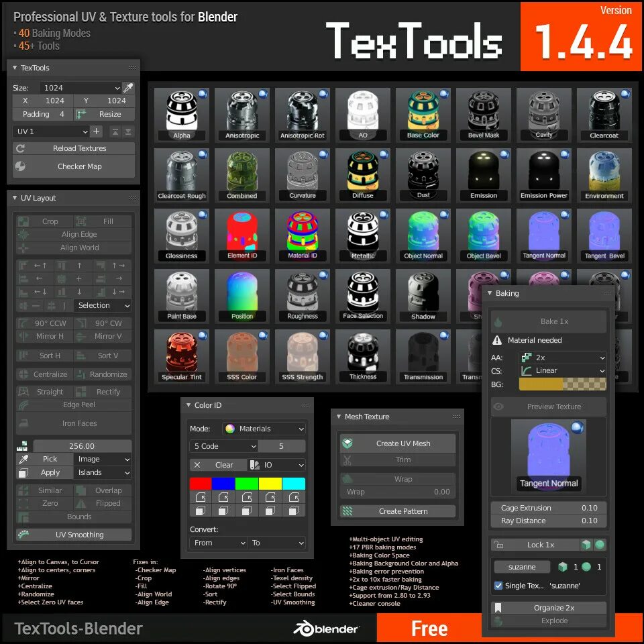644x644 pixels.
Task: Open the UV 1 channel dropdown
Action: coord(51,131)
